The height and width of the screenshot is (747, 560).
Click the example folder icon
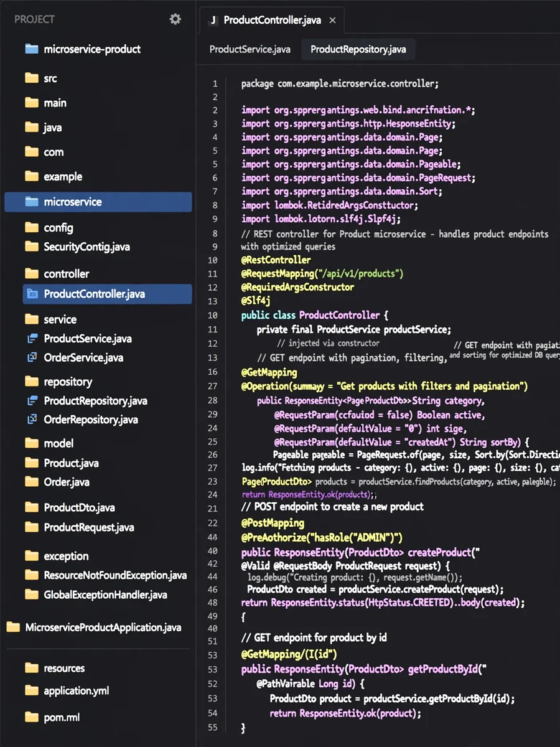coord(32,177)
